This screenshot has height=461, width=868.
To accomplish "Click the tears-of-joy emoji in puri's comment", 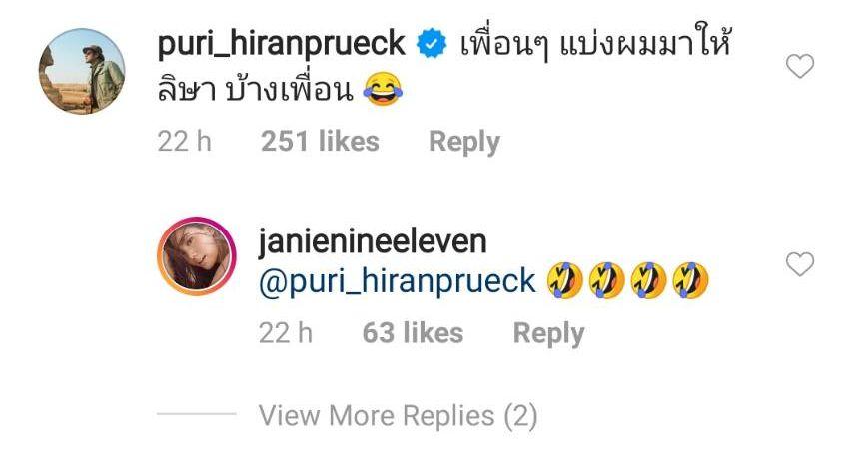I will tap(383, 91).
